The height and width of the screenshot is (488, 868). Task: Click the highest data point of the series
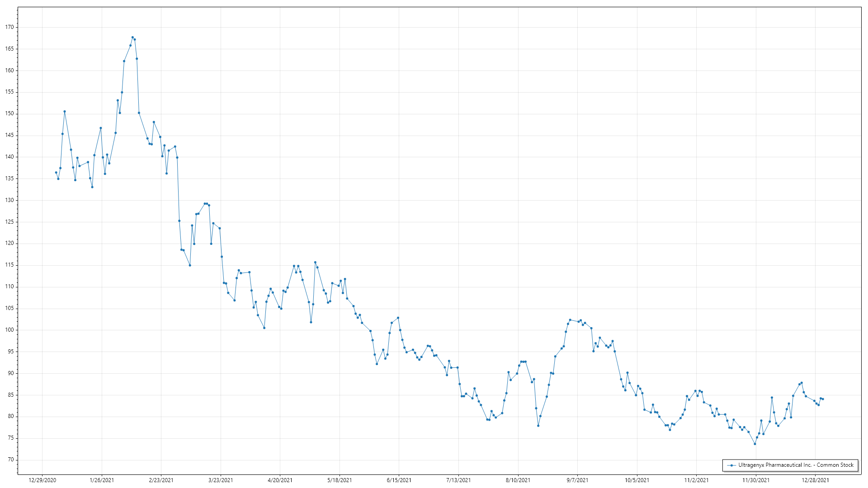click(x=132, y=38)
